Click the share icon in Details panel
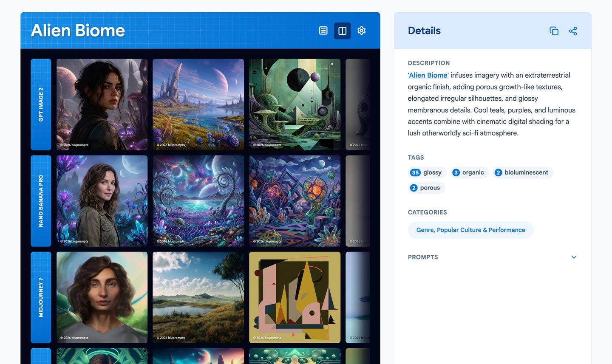612x364 pixels. click(x=573, y=31)
